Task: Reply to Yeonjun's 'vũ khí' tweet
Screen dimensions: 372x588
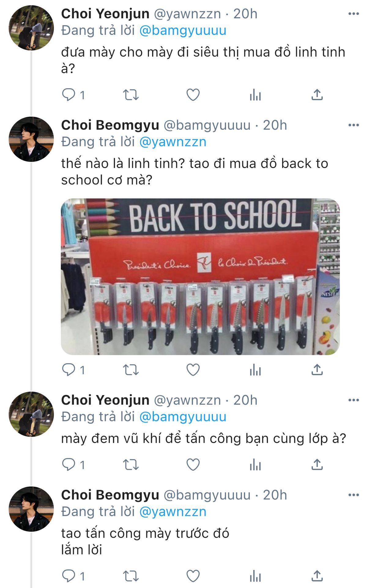Action: pyautogui.click(x=69, y=465)
